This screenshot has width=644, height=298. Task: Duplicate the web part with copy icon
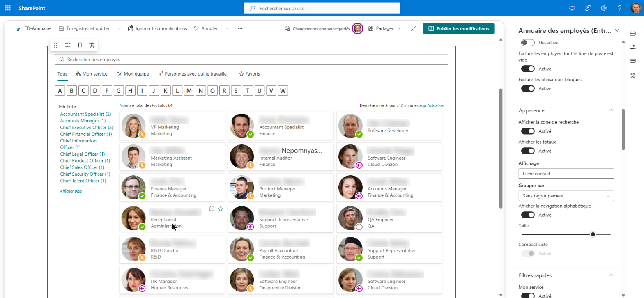point(80,45)
